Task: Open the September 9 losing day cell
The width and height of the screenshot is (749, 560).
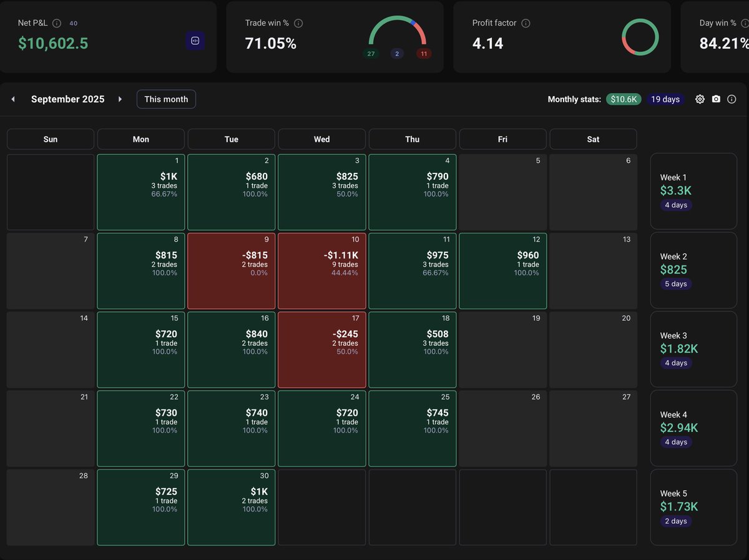Action: pos(231,270)
